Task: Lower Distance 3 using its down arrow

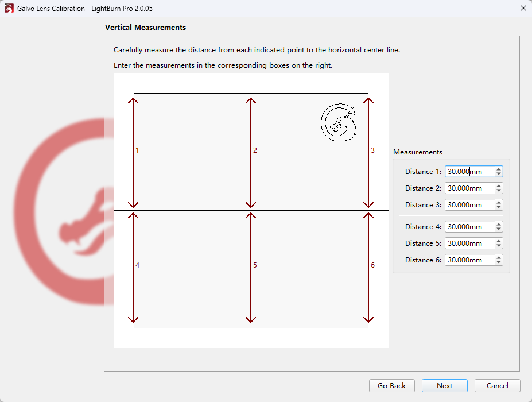Action: click(x=499, y=208)
